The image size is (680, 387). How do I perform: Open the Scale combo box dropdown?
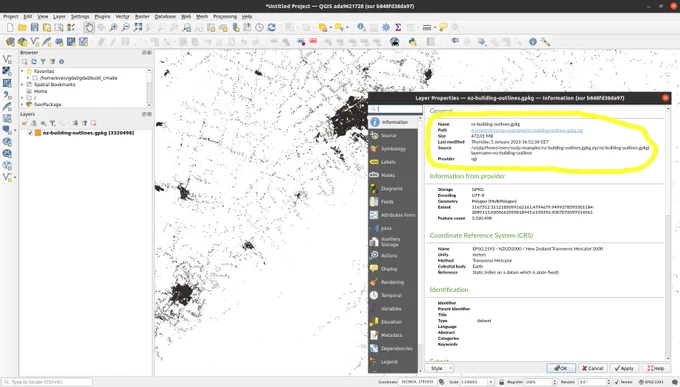pos(491,382)
